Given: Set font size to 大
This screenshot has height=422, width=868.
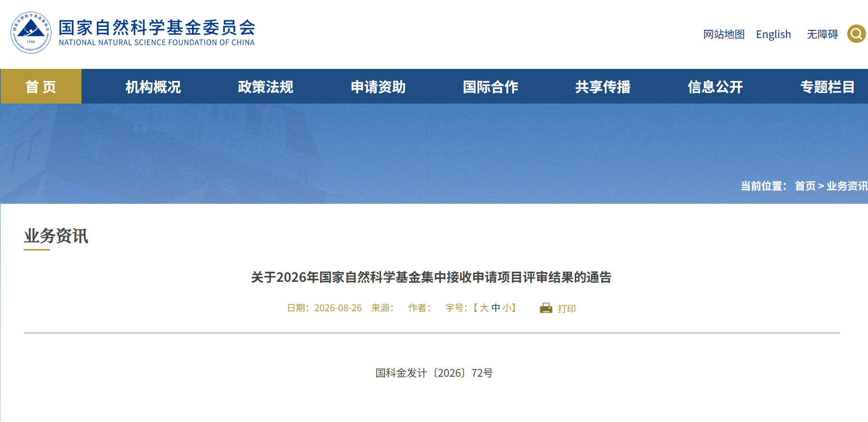Looking at the screenshot, I should 484,308.
